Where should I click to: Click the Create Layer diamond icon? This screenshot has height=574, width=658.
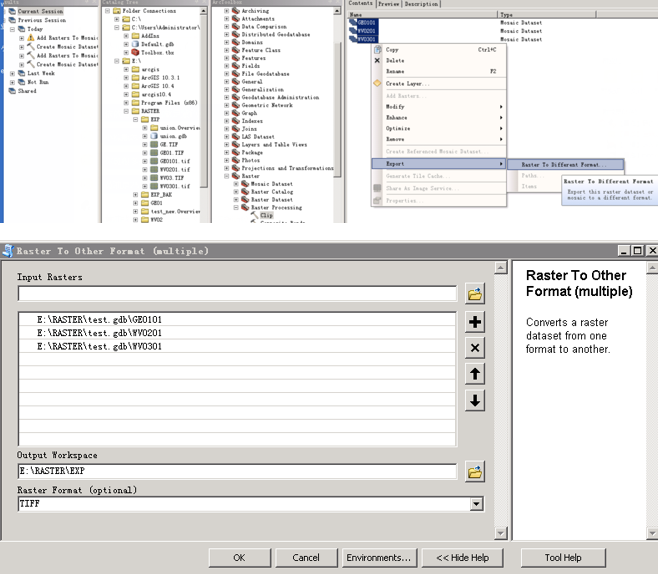[377, 83]
